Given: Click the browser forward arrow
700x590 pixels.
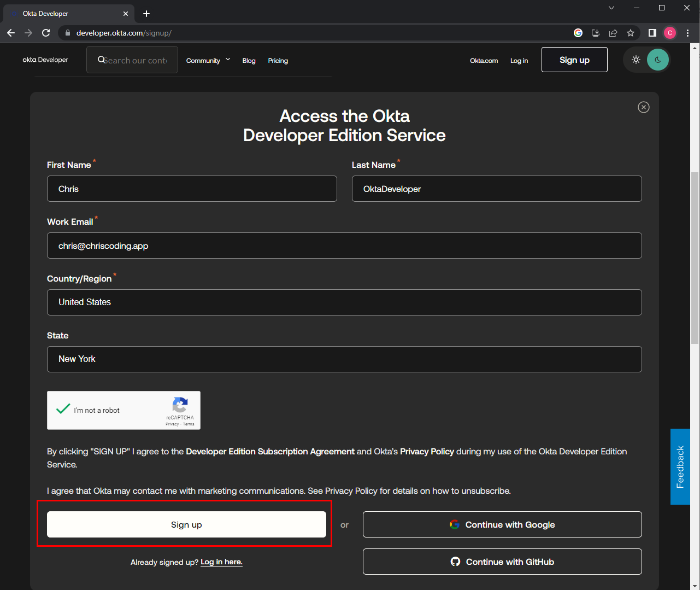Looking at the screenshot, I should click(28, 33).
